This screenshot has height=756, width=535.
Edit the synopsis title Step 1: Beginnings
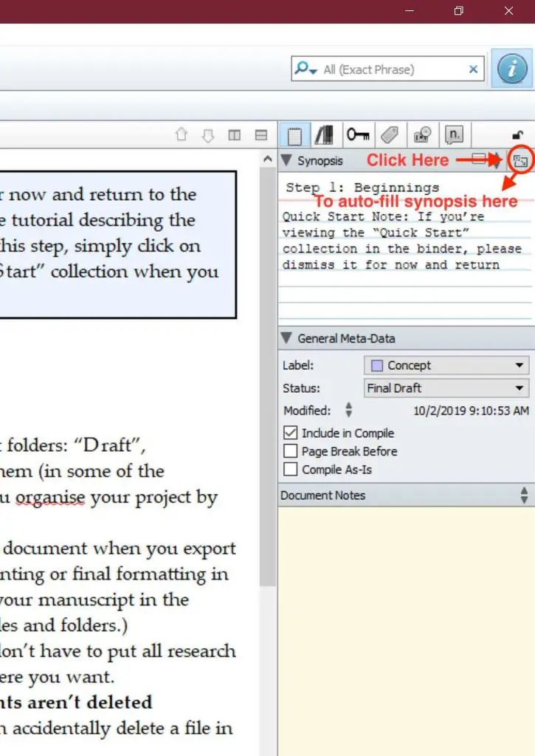(x=362, y=187)
